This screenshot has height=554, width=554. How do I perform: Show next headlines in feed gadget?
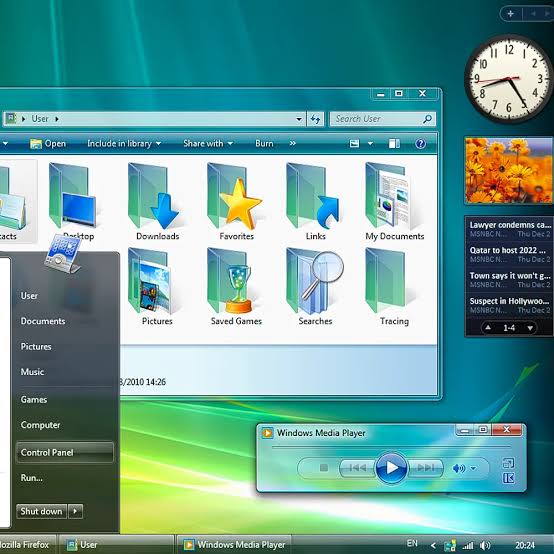(x=530, y=328)
